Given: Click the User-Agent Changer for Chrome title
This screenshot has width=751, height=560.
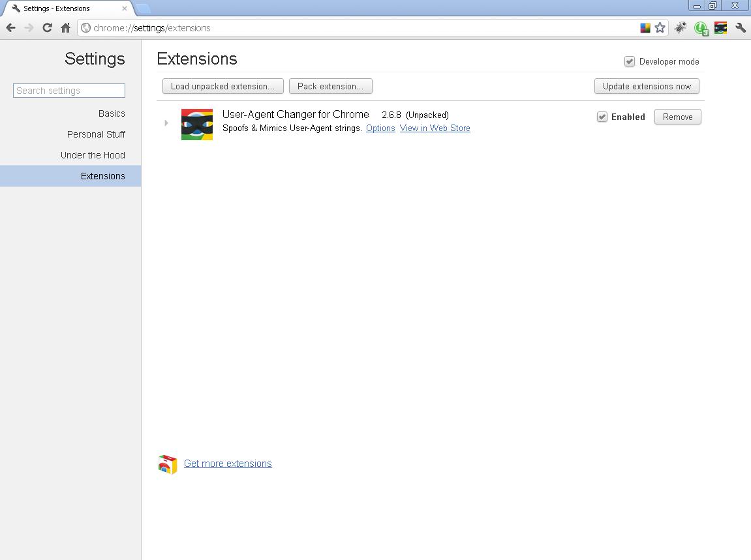Looking at the screenshot, I should coord(296,114).
